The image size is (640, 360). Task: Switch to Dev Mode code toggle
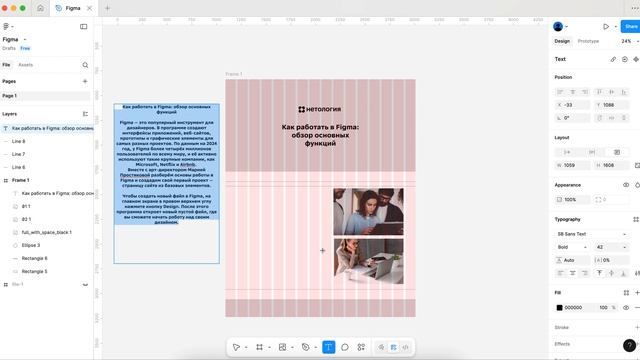click(x=405, y=347)
